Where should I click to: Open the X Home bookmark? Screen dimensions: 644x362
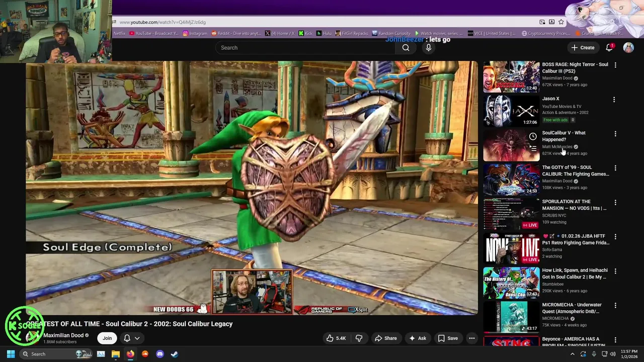(x=280, y=33)
